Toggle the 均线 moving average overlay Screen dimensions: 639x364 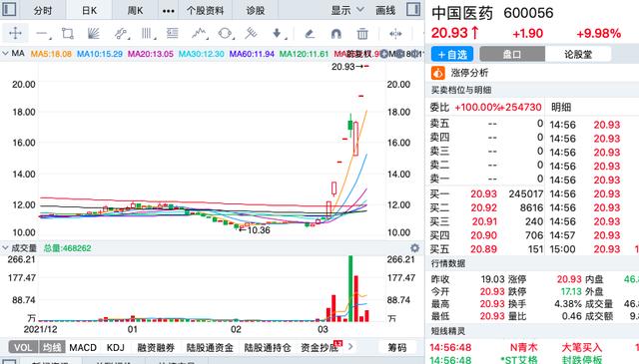coord(52,347)
